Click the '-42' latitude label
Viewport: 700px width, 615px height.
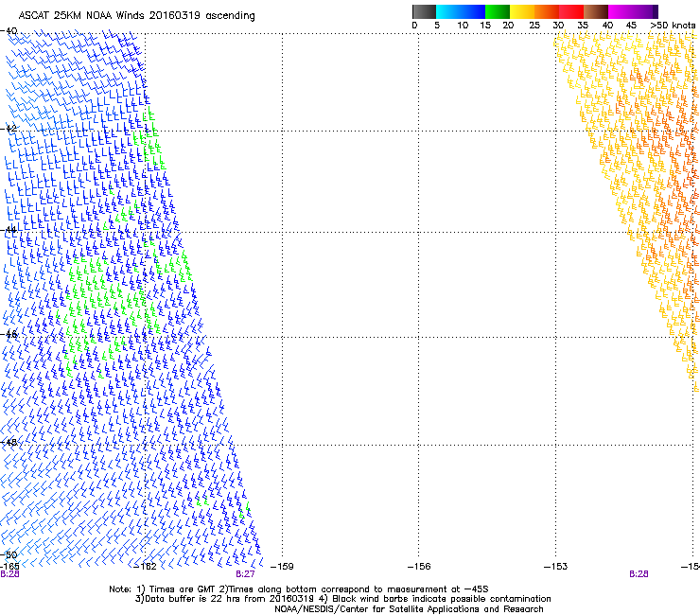(x=9, y=128)
